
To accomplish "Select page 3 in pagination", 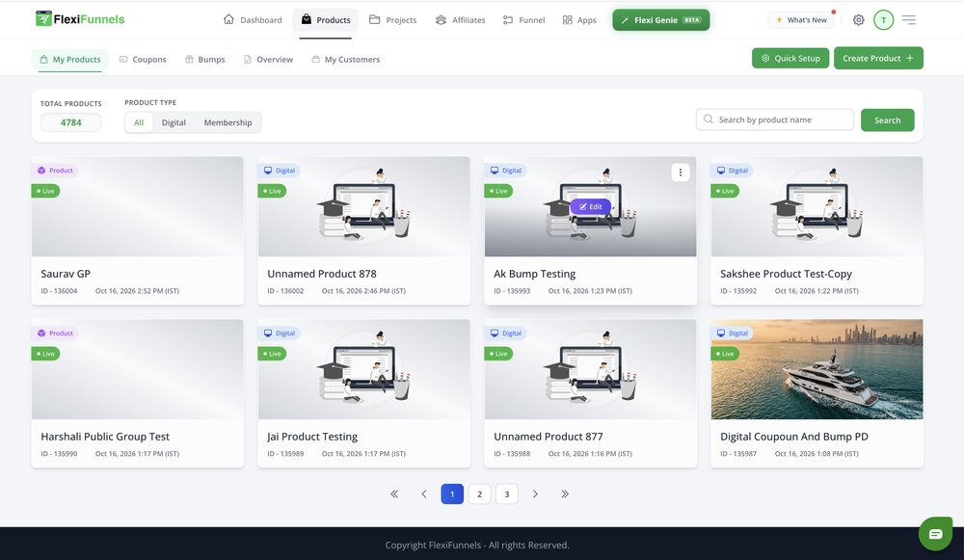I will coord(507,493).
